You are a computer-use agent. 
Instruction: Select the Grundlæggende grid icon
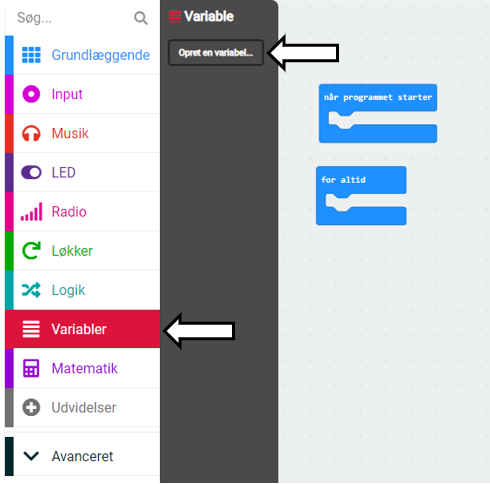click(x=31, y=55)
